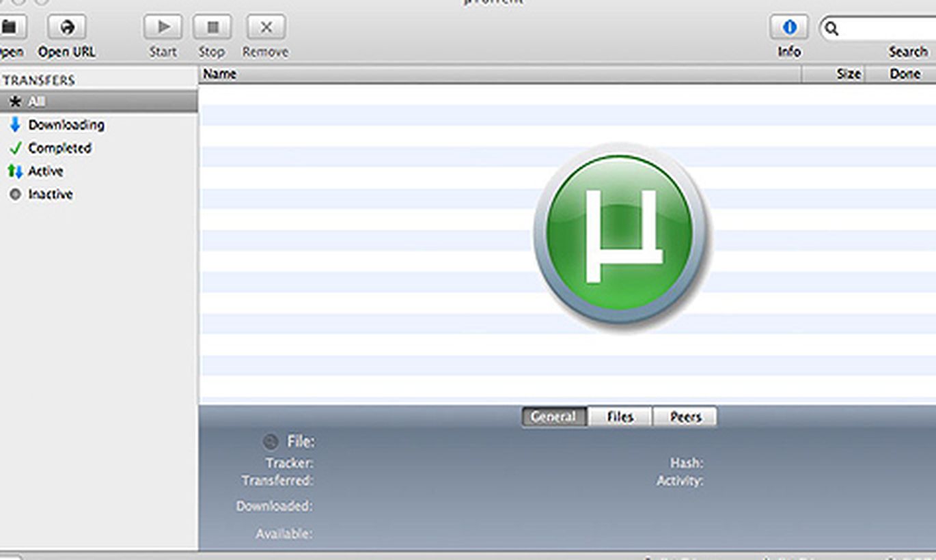Switch to the Peers tab
936x560 pixels.
coord(685,417)
